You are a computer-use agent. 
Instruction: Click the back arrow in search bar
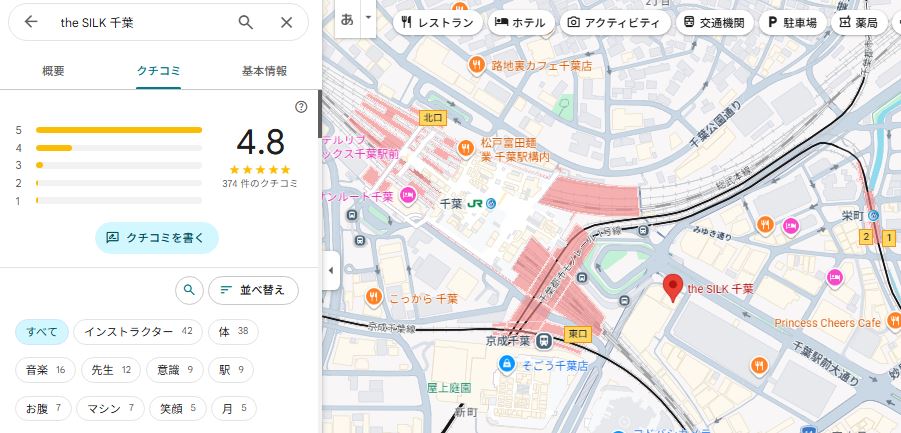(31, 22)
